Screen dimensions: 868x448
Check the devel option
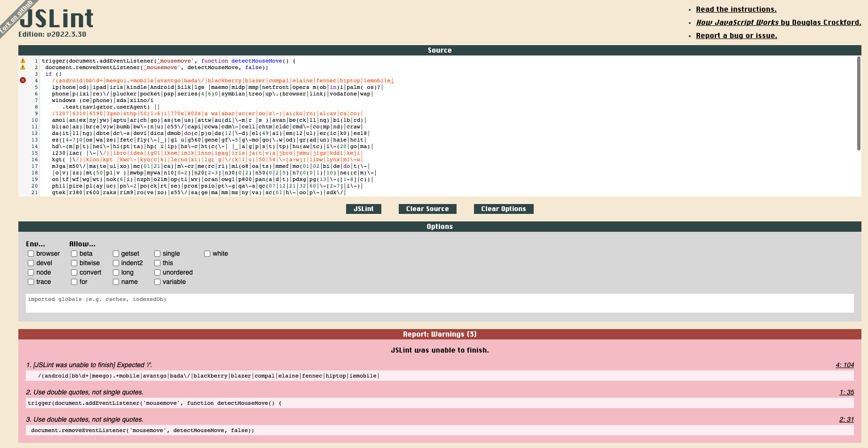31,263
